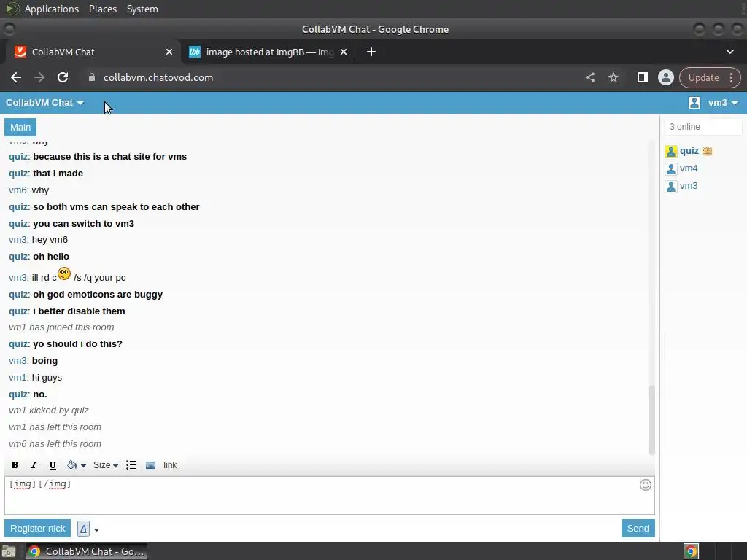Click the show desktop icon in taskbar
This screenshot has width=747, height=560.
(x=9, y=551)
